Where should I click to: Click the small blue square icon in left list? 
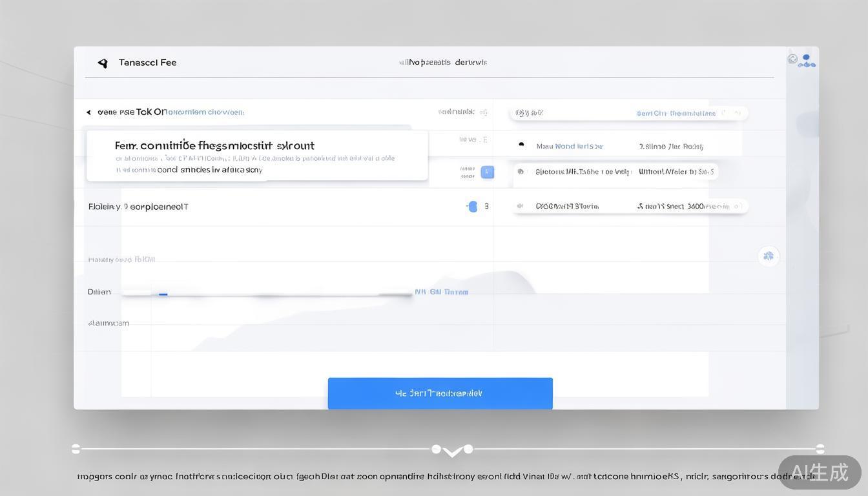click(x=488, y=172)
